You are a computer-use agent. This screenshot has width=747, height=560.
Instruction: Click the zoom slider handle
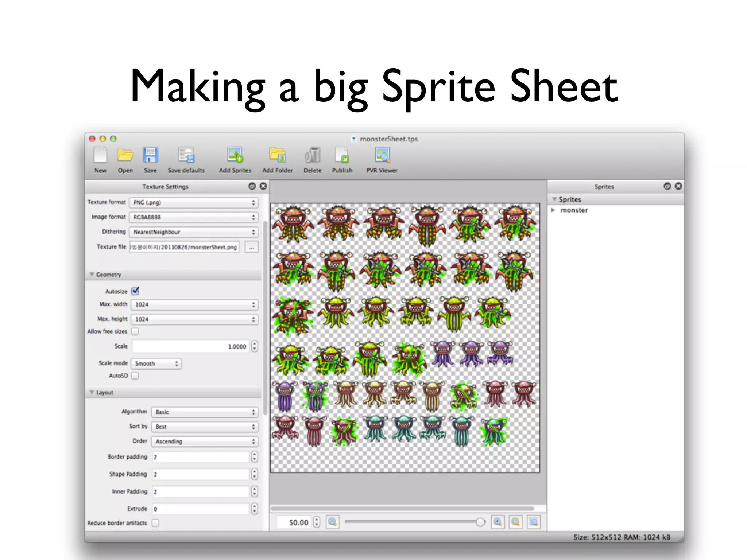point(480,522)
